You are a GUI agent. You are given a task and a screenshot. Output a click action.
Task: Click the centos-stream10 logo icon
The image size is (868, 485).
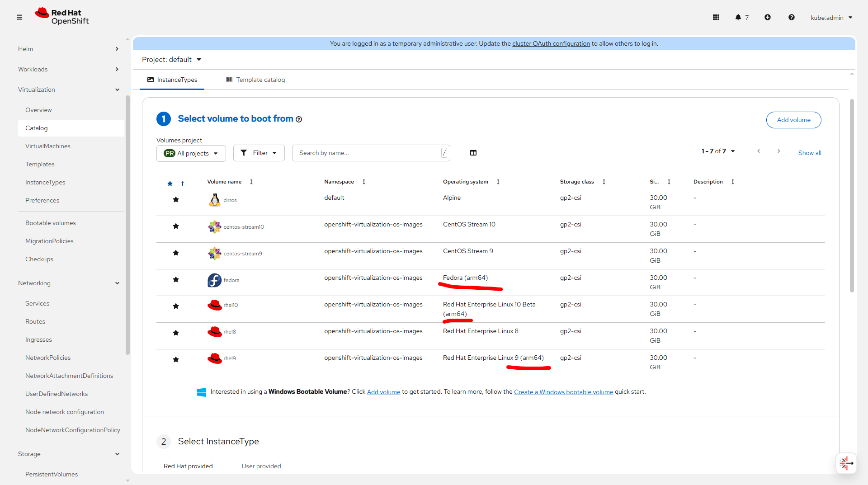coord(215,226)
